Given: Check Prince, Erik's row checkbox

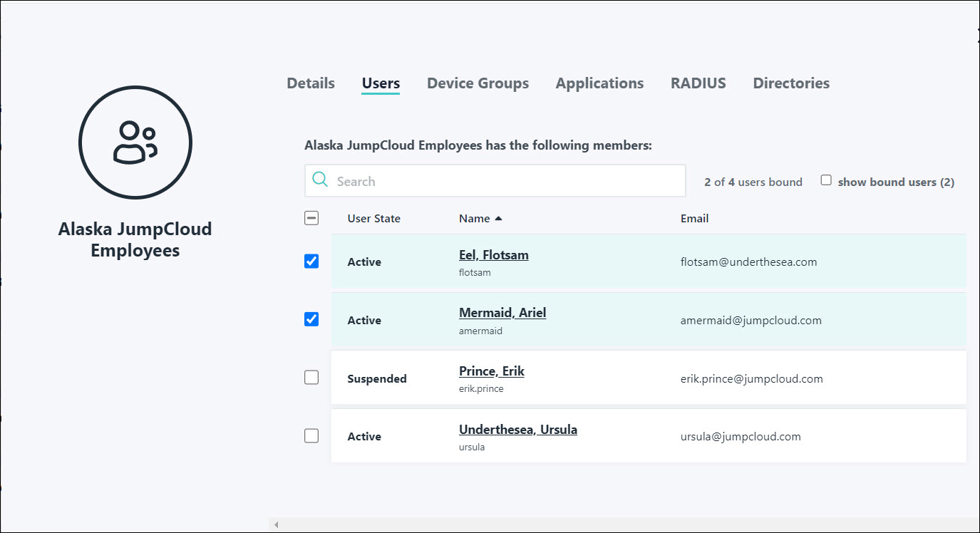Looking at the screenshot, I should pyautogui.click(x=311, y=377).
